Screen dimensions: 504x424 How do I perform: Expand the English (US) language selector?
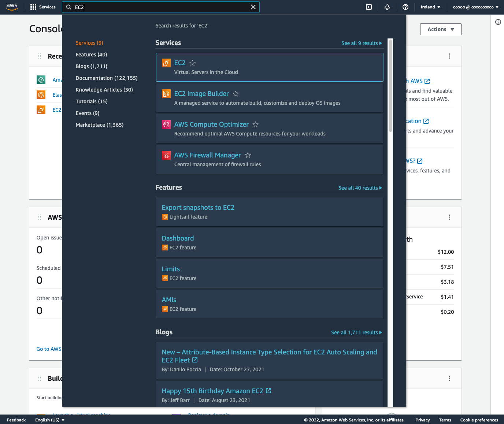49,420
